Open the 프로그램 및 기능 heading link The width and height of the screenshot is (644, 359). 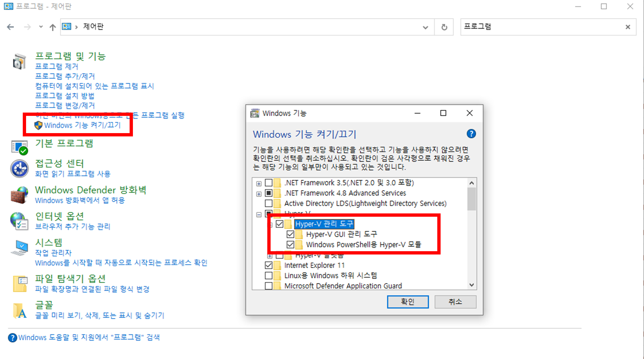(70, 56)
